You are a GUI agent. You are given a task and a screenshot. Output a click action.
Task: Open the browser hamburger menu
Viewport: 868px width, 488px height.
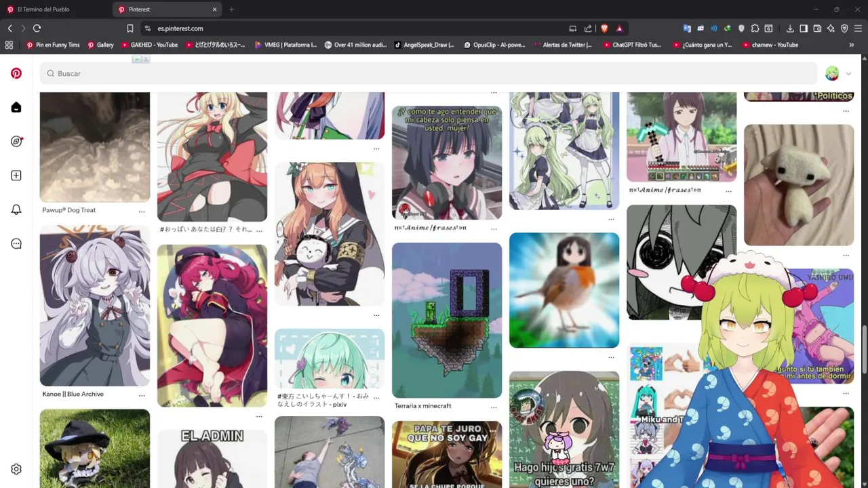[859, 28]
